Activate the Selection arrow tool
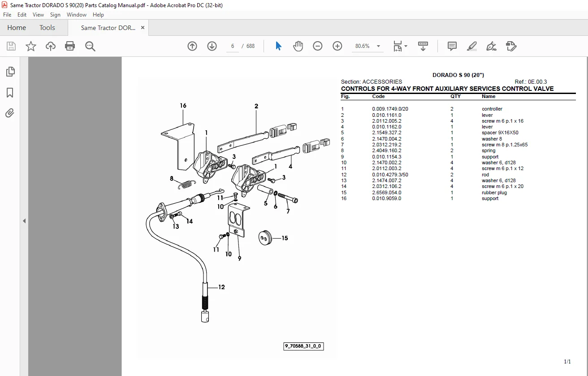 pos(278,46)
